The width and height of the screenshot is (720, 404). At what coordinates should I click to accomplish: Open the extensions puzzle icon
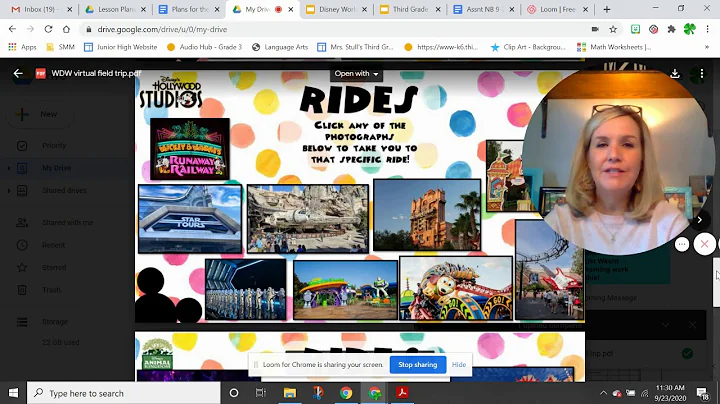(671, 29)
